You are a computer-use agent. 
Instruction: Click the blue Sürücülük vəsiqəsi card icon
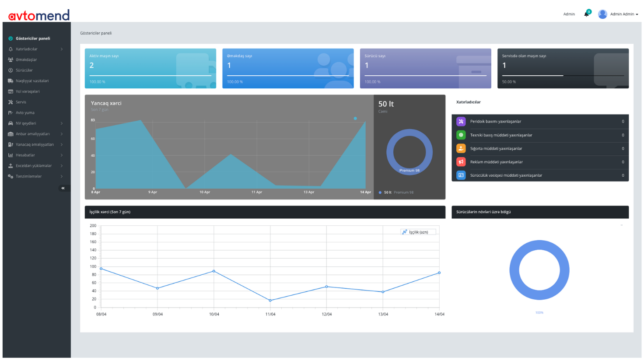(461, 175)
